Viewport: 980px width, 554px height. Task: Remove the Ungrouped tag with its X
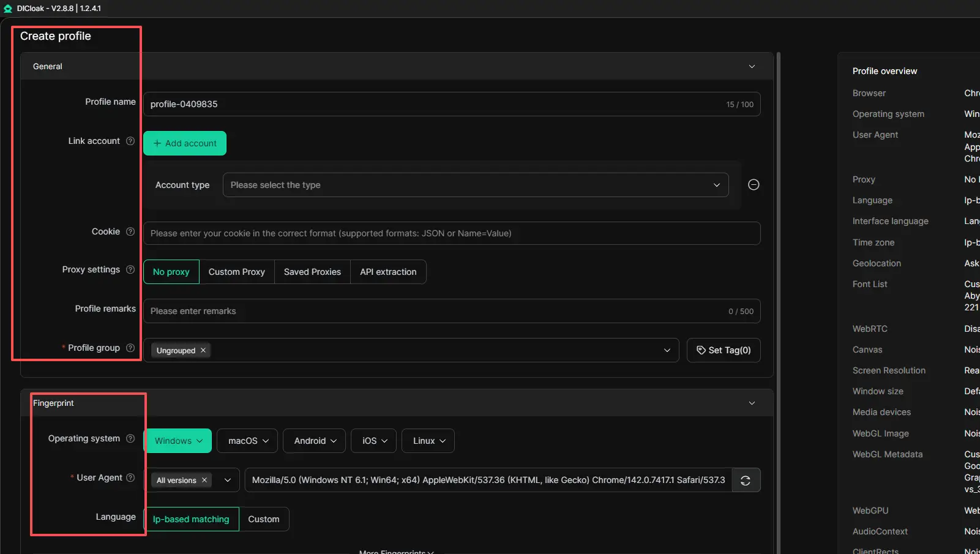[x=203, y=350]
